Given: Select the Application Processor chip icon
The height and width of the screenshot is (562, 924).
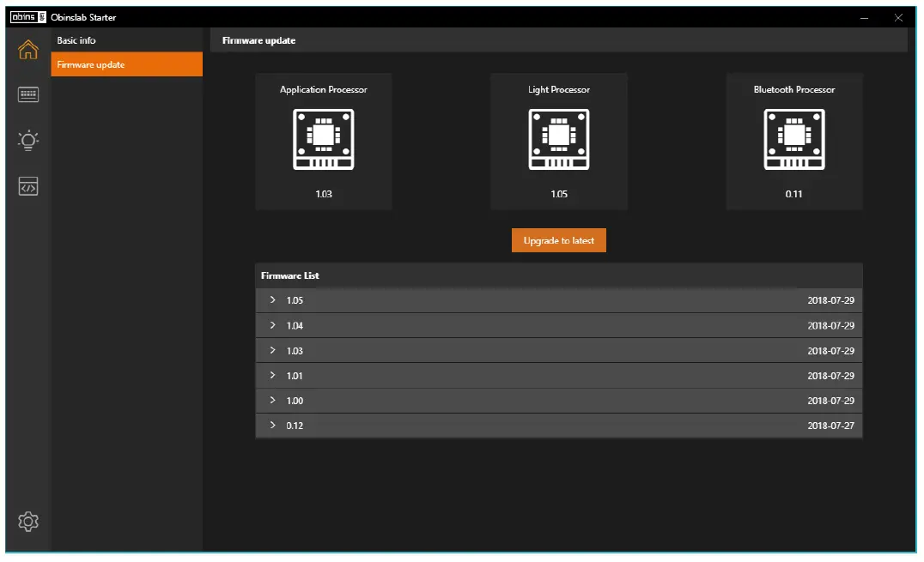Looking at the screenshot, I should coord(324,138).
